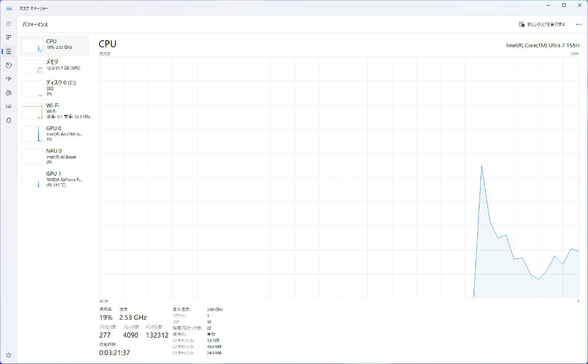Select the メモリ performance item
Image resolution: width=588 pixels, height=364 pixels.
point(54,67)
